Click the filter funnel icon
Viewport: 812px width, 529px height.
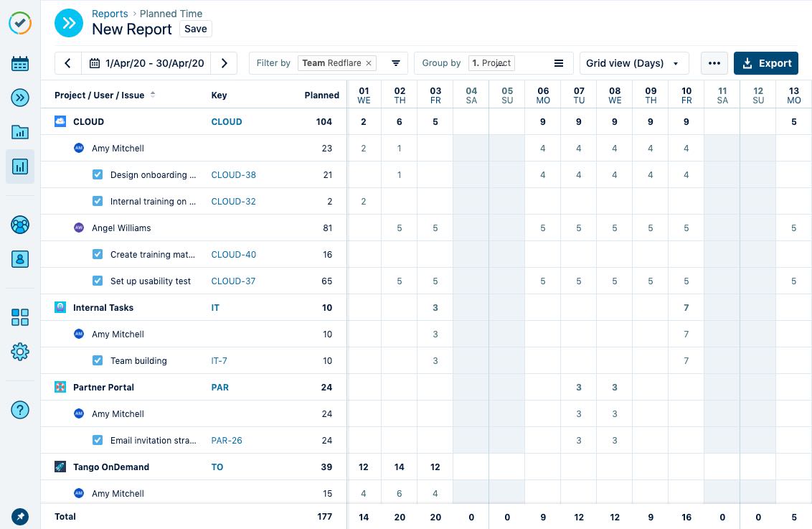(395, 63)
